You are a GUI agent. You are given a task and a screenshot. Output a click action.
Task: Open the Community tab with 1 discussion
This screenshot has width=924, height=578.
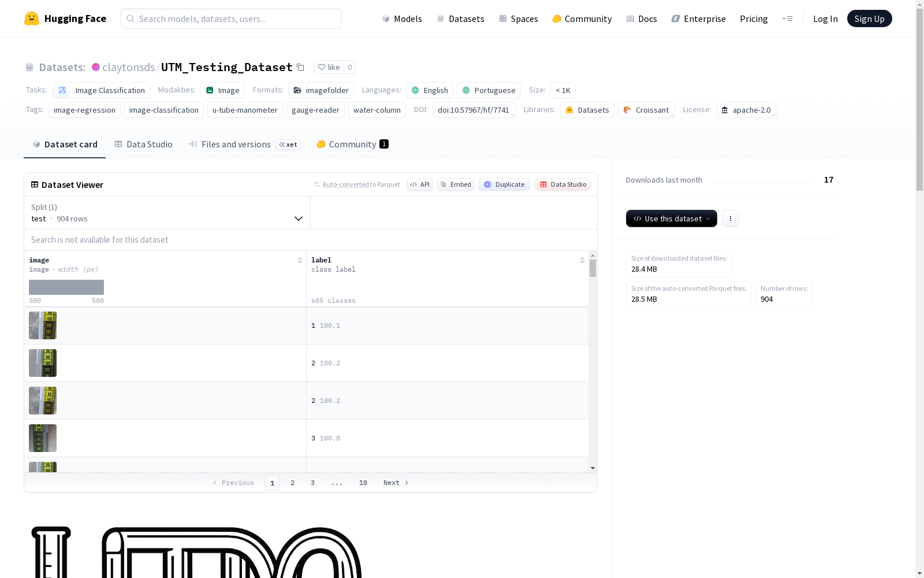[x=352, y=144]
